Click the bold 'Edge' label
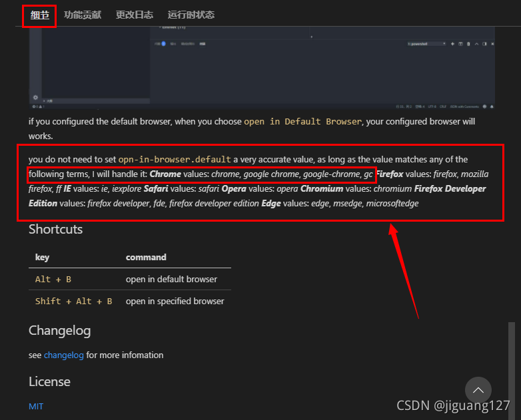The image size is (521, 420). click(270, 203)
